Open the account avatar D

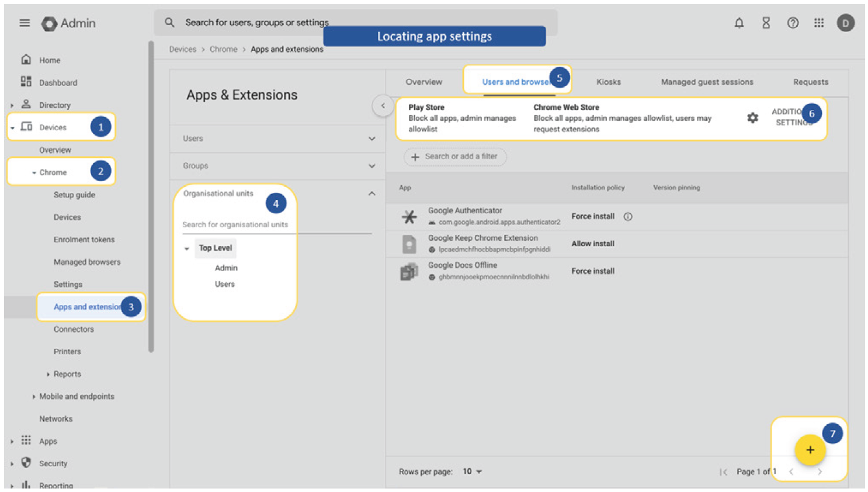click(845, 23)
